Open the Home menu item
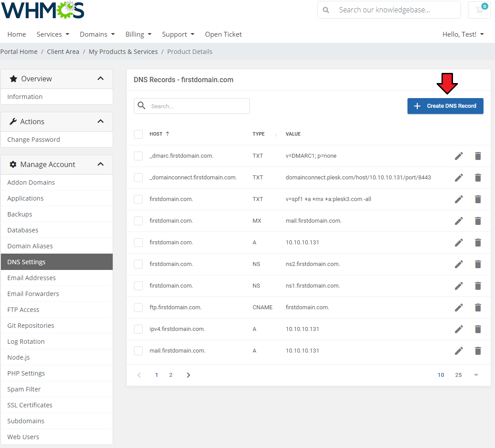The width and height of the screenshot is (495, 448). (17, 34)
